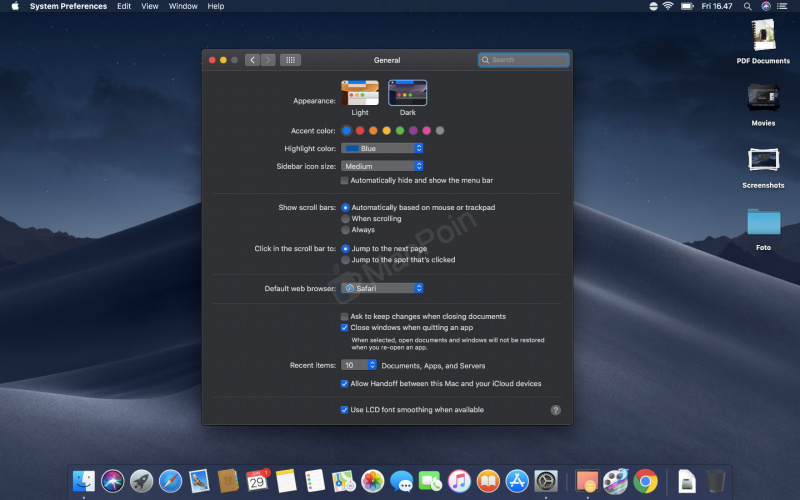The width and height of the screenshot is (800, 500).
Task: Click the help question mark button
Action: click(x=556, y=410)
